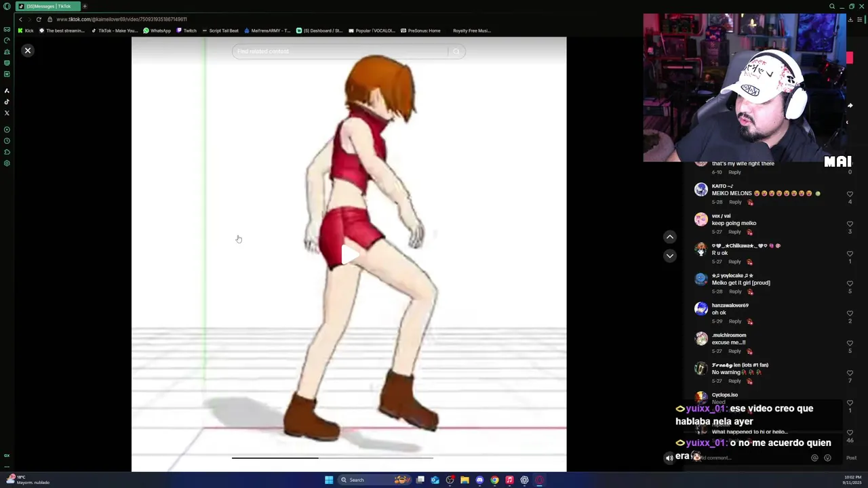Open weather widget on the taskbar

coord(27,480)
